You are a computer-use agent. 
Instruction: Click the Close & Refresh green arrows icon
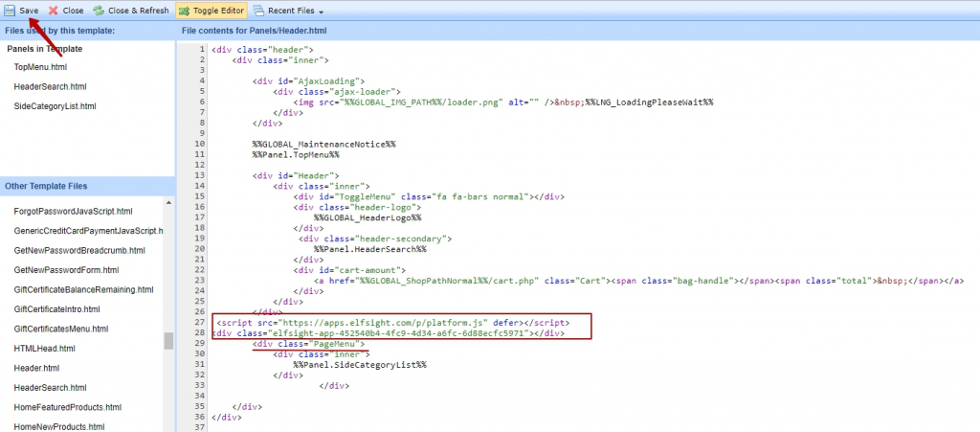tap(99, 11)
